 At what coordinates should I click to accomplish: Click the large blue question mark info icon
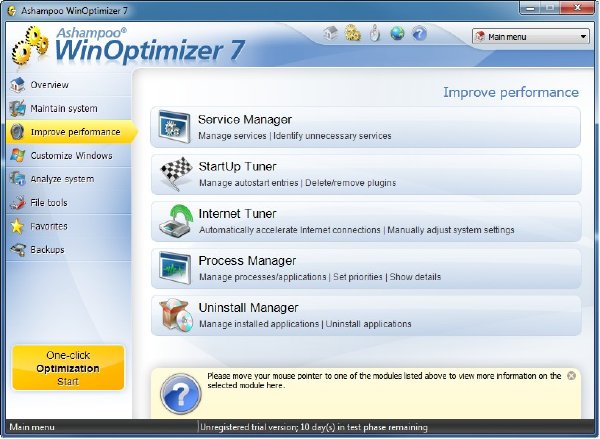pos(181,393)
